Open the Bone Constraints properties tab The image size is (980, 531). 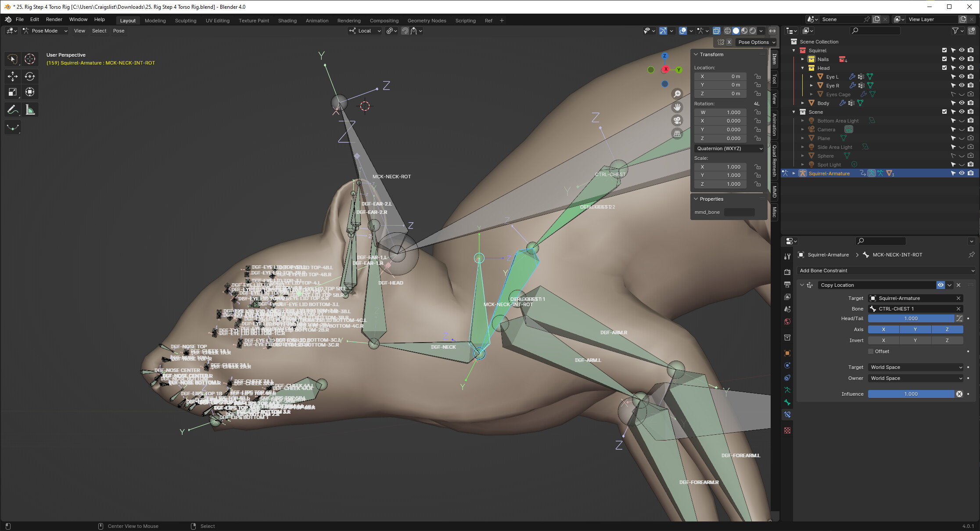[787, 415]
